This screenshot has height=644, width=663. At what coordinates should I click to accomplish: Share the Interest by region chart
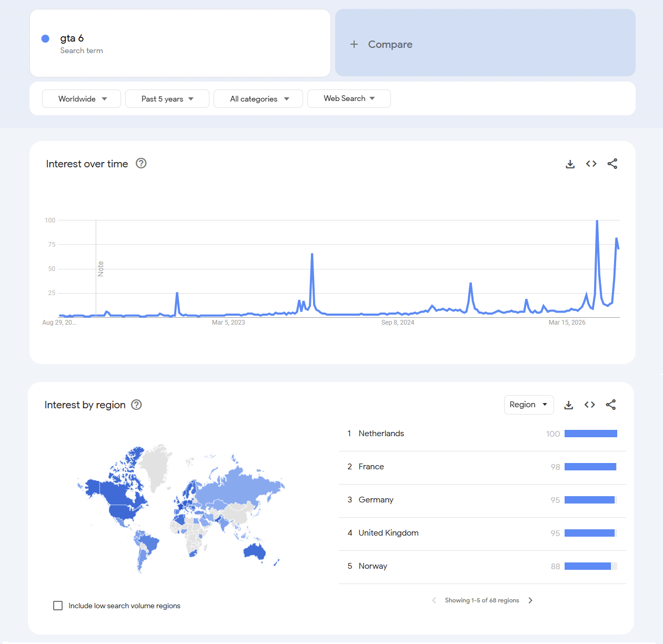610,405
